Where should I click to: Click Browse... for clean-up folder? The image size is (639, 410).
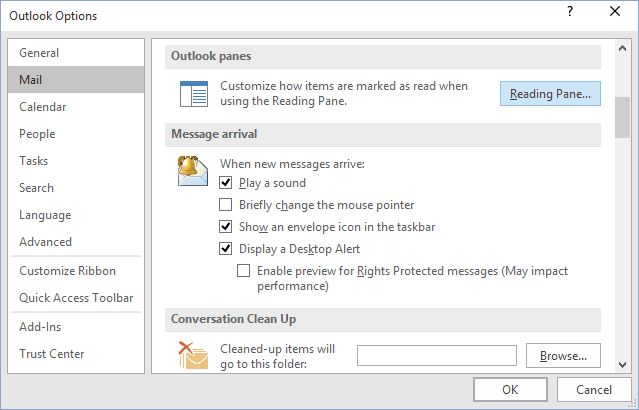pos(563,356)
